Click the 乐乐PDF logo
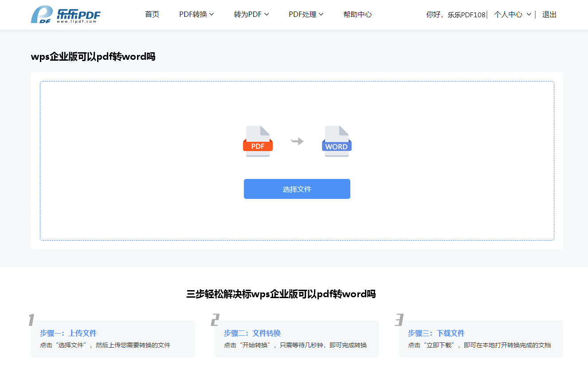The height and width of the screenshot is (369, 588). (x=66, y=15)
